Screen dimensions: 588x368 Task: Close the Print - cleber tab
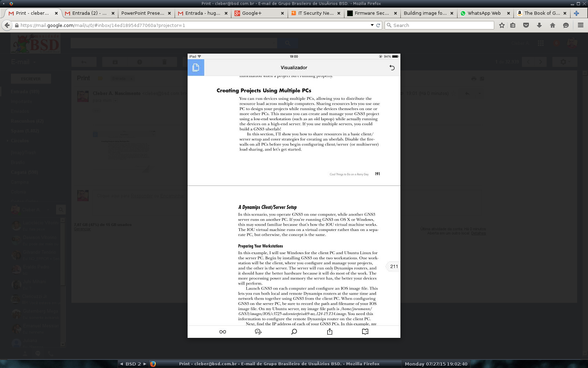[56, 13]
